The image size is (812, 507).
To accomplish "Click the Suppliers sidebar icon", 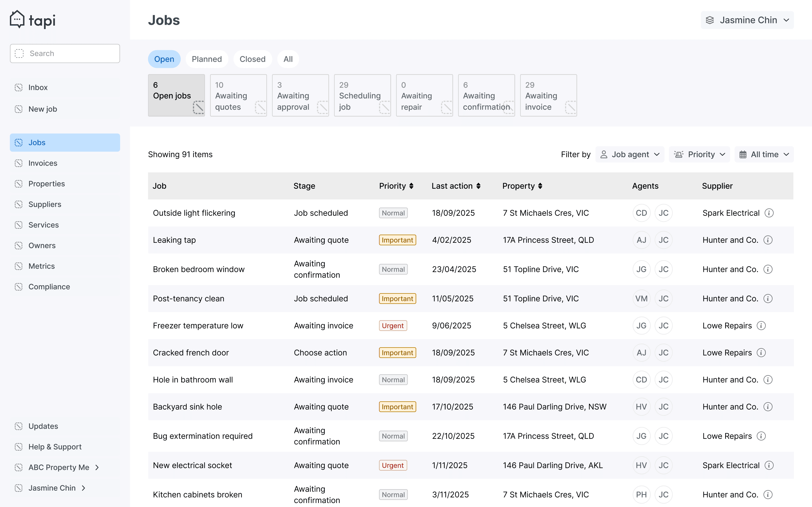I will 19,204.
